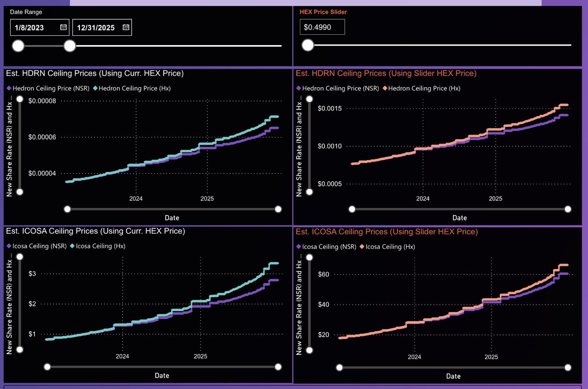Open calendar picker for end date 12/31/2025
This screenshot has width=588, height=389.
coord(126,27)
